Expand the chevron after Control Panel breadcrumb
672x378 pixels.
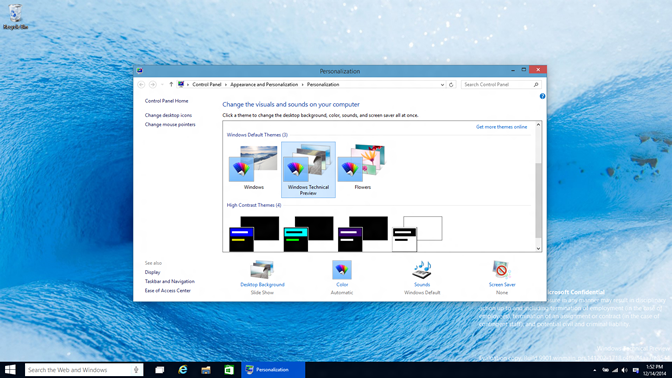point(226,85)
